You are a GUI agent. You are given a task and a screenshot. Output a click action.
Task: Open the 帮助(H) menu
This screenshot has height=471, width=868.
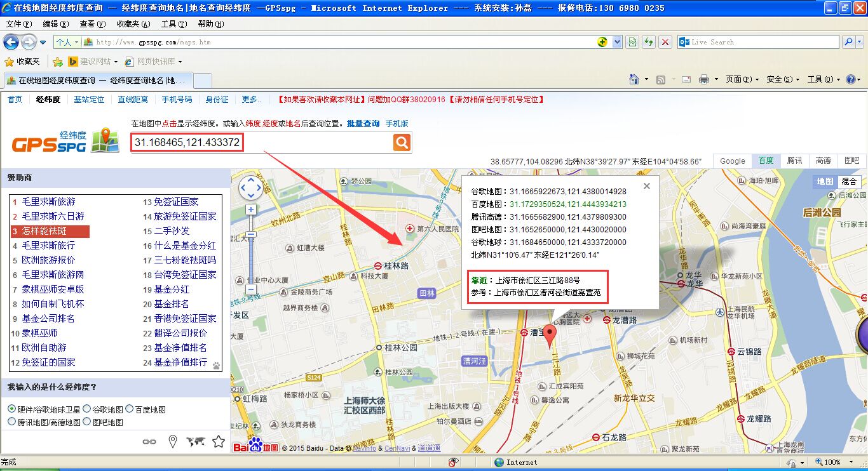tap(211, 24)
